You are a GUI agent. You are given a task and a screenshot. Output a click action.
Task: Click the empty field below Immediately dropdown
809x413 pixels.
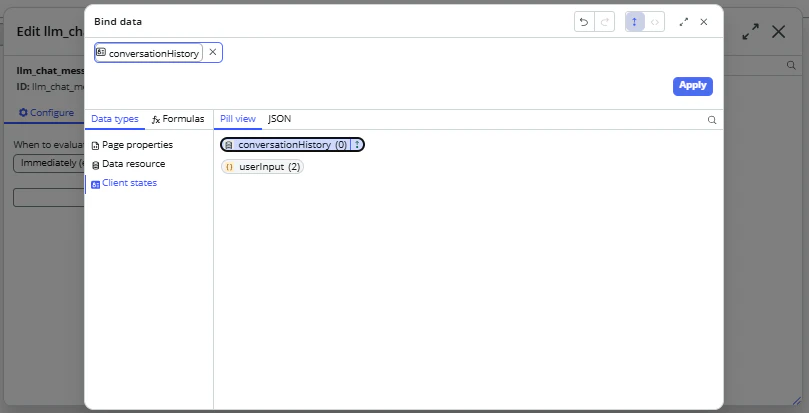click(50, 197)
